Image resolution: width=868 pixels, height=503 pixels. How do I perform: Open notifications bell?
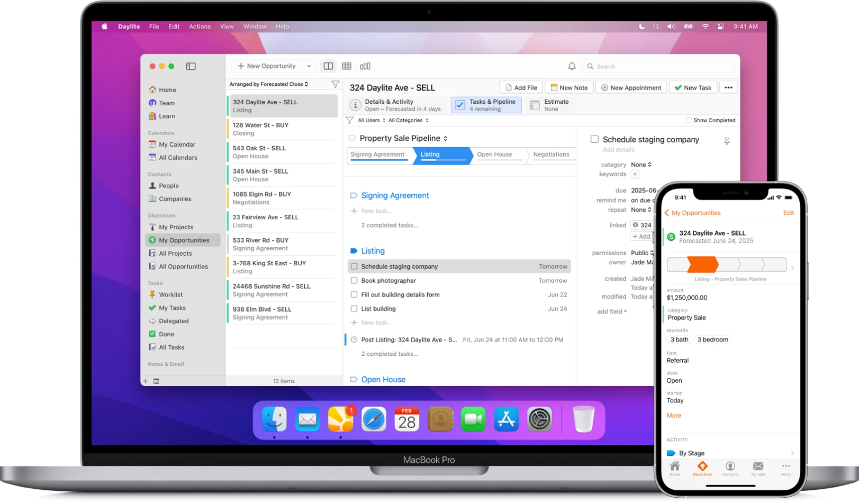(572, 66)
